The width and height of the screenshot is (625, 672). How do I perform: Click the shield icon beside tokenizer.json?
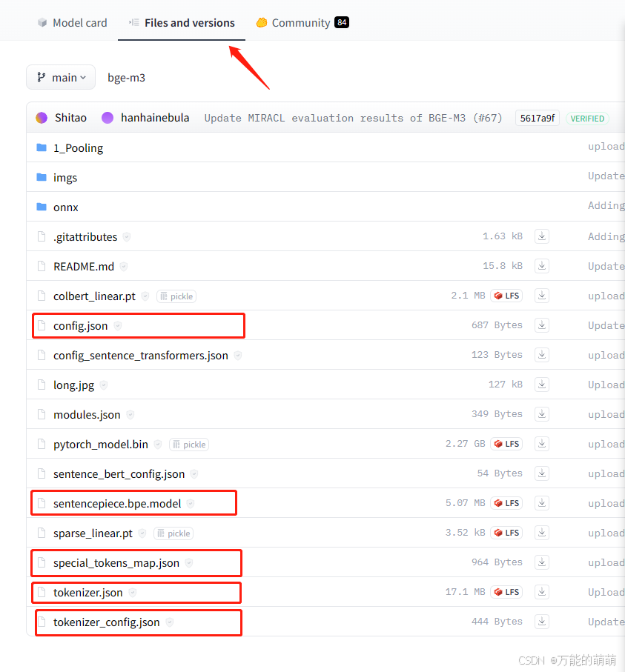pos(133,592)
